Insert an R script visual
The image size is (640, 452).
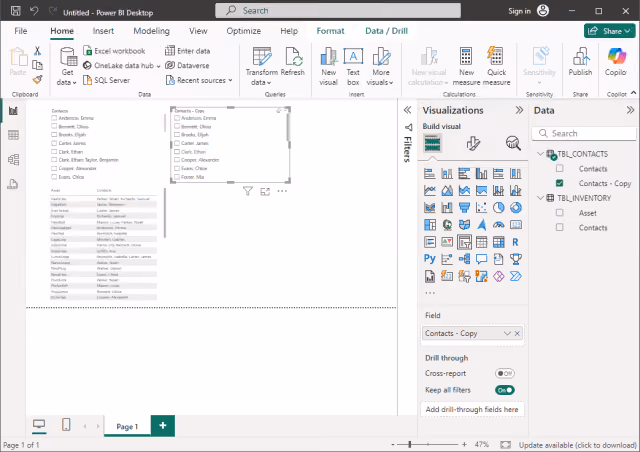[516, 242]
